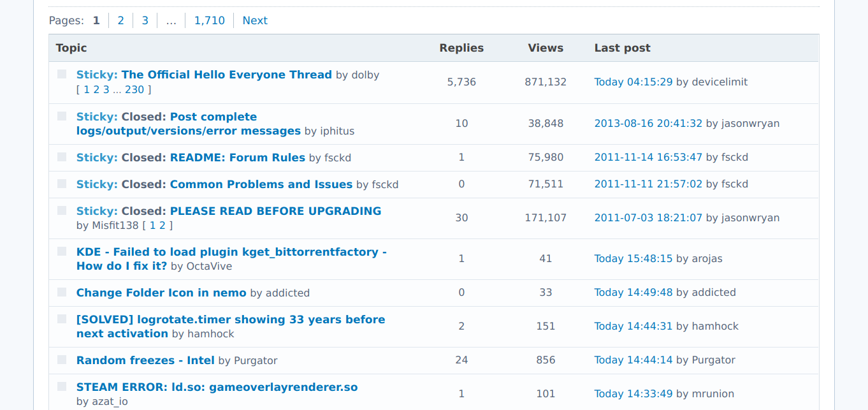Click status icon beside Change Folder Icon topic

point(62,292)
